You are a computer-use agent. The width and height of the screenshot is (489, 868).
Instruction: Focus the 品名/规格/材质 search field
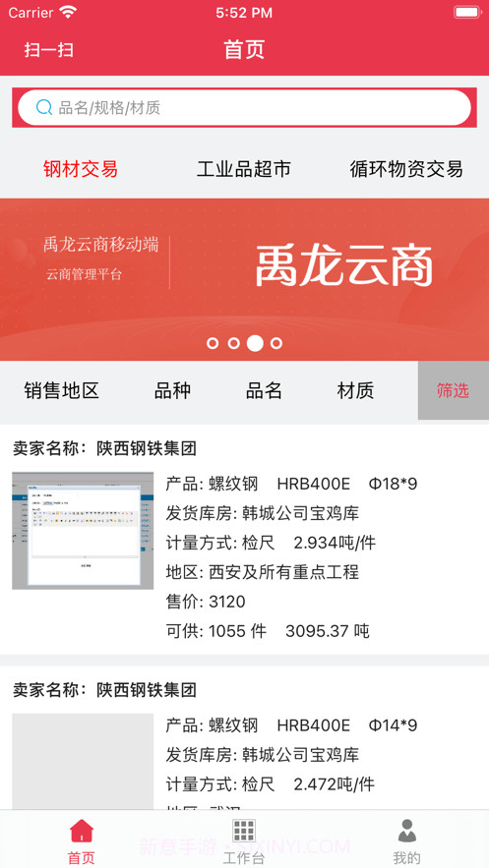[244, 107]
